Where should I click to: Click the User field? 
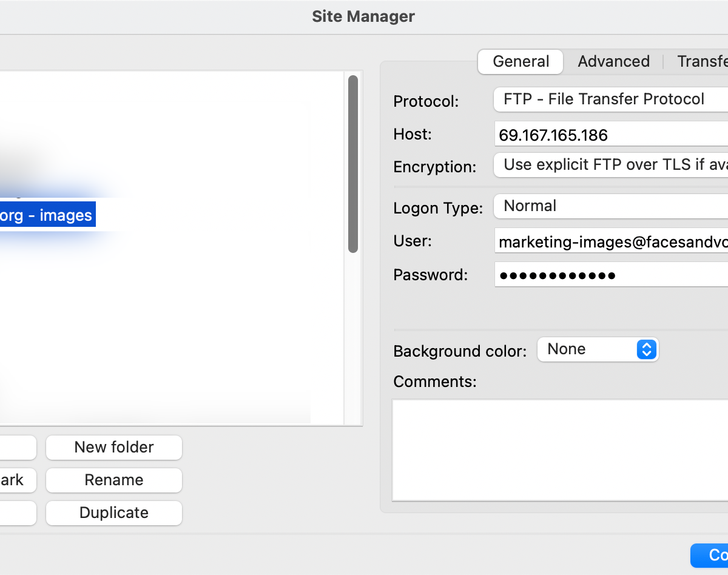point(610,243)
